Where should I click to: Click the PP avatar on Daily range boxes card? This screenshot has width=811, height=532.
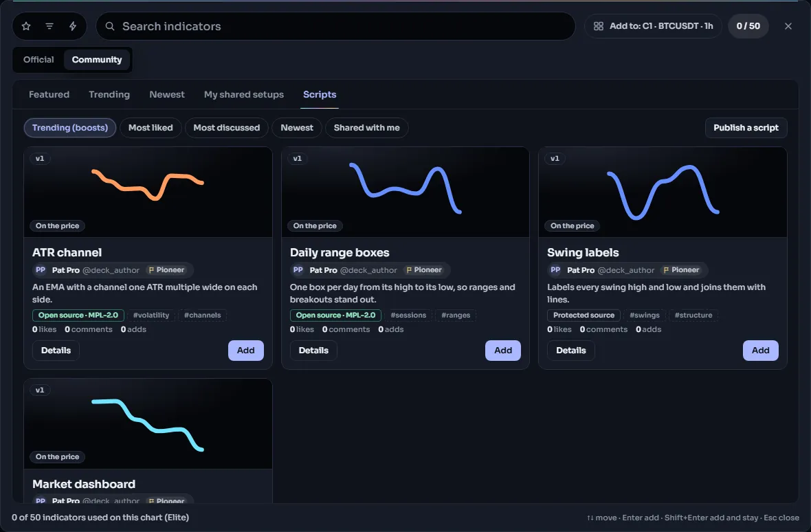click(298, 270)
